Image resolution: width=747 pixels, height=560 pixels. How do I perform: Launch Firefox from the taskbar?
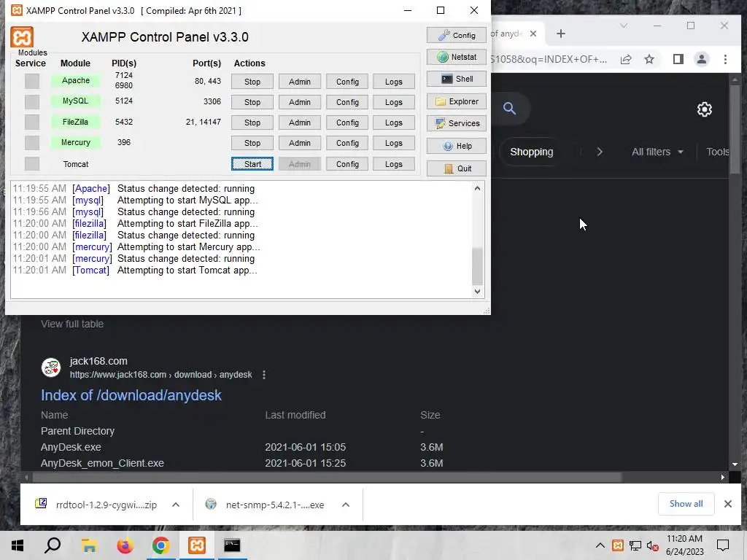point(125,545)
